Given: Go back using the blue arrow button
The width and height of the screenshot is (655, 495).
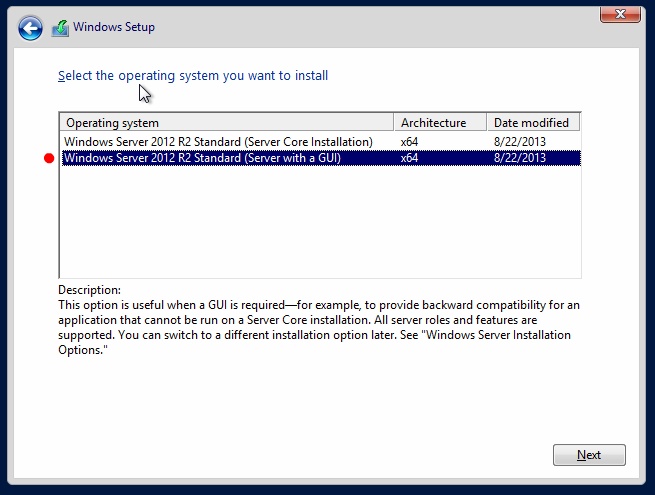Looking at the screenshot, I should pos(30,28).
